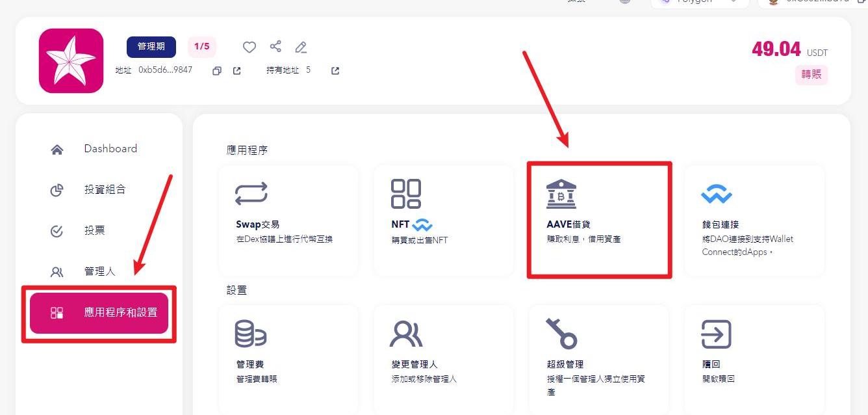The width and height of the screenshot is (868, 415).
Task: Click the 在Dex協議上進行代幣互換 description
Action: (285, 239)
